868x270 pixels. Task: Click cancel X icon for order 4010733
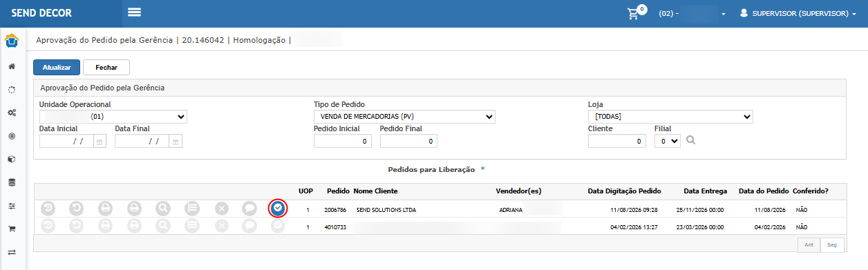pyautogui.click(x=221, y=225)
